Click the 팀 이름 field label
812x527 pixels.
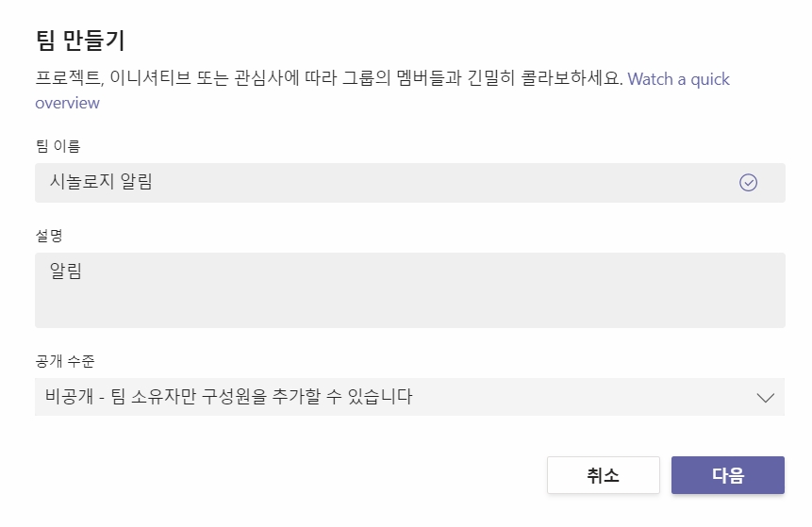coord(58,146)
